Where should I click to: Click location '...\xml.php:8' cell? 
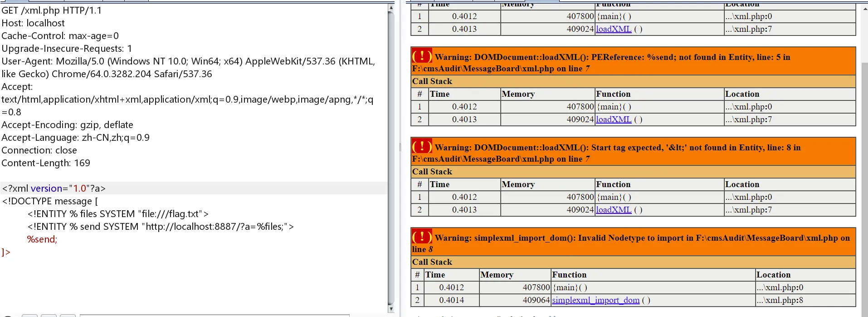[x=805, y=300]
